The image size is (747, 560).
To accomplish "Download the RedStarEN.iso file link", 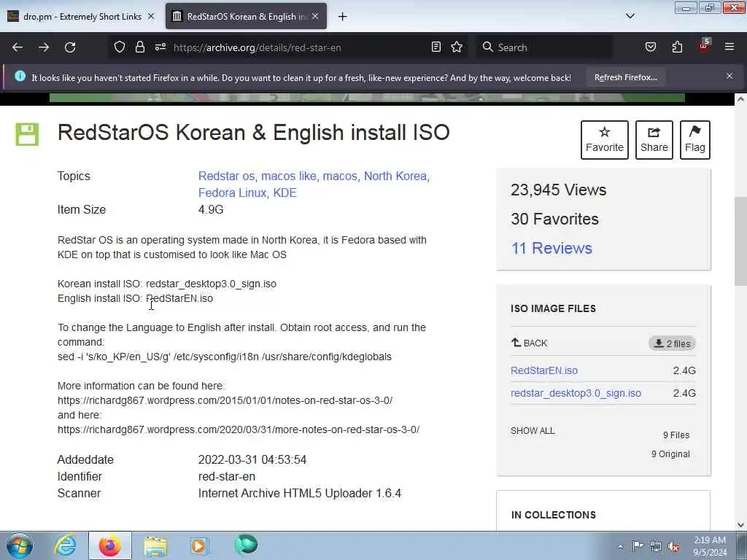I will pyautogui.click(x=544, y=370).
